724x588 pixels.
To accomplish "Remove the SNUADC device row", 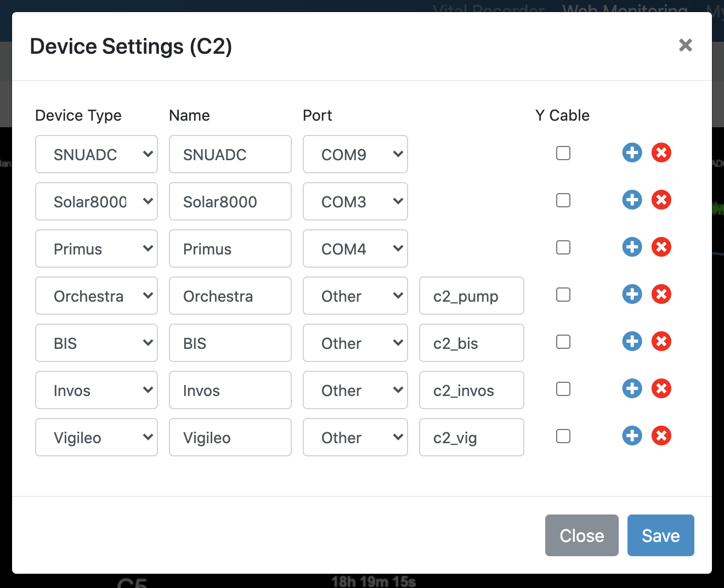I will pos(661,152).
